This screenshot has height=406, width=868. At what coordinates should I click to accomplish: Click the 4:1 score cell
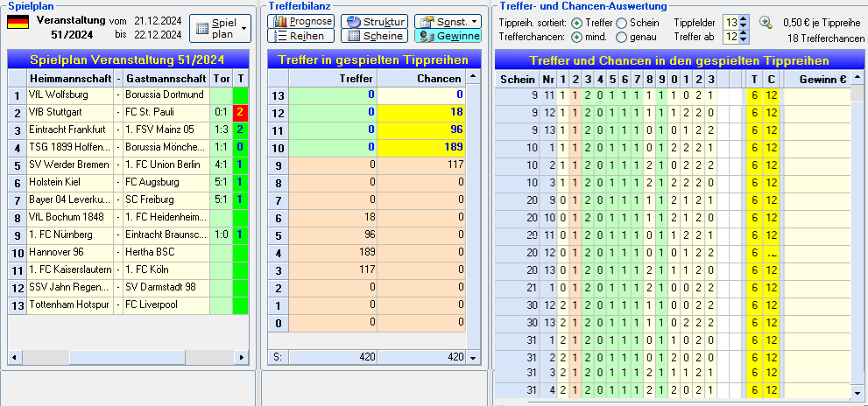(222, 164)
